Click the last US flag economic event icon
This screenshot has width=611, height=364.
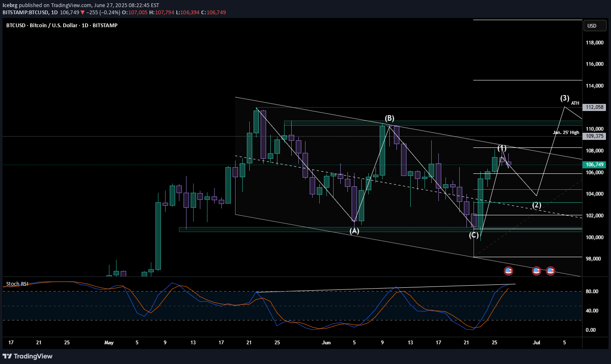550,271
